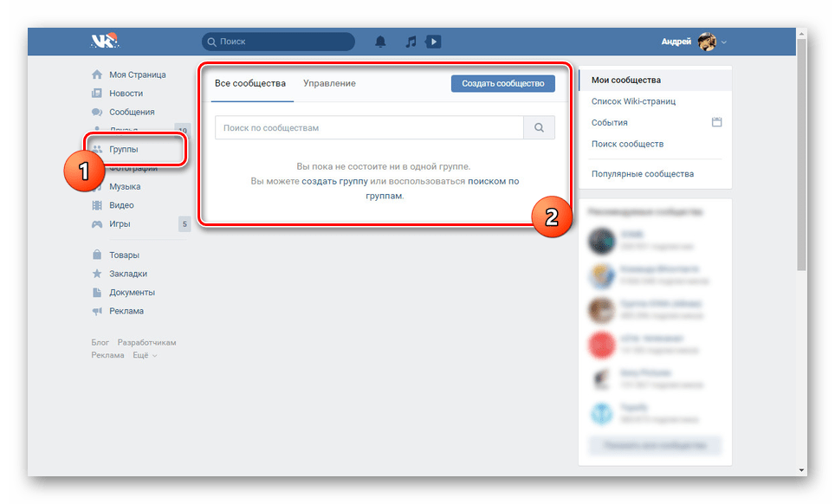Open Сообщения in sidebar
This screenshot has width=835, height=504.
(132, 112)
